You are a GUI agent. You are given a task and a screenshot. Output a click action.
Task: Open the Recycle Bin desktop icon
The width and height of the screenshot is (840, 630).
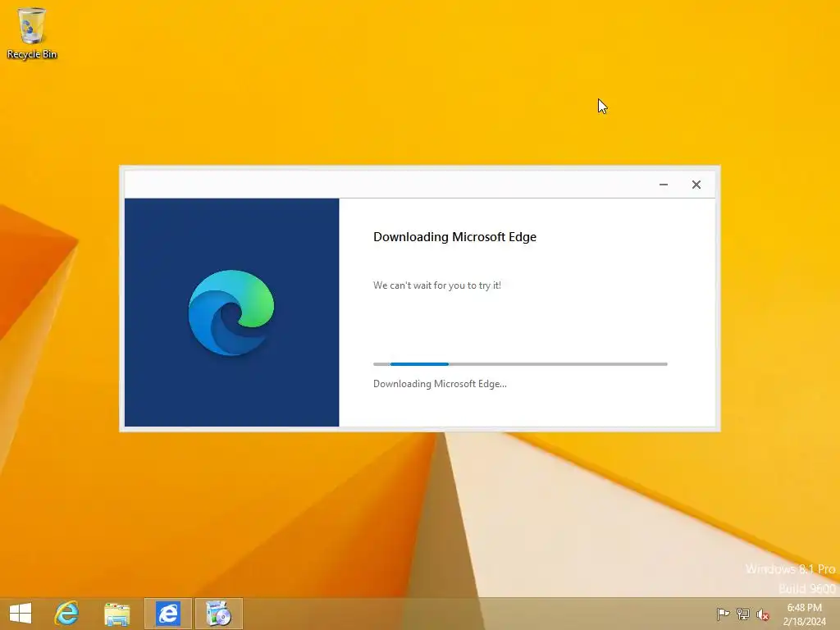pyautogui.click(x=32, y=33)
